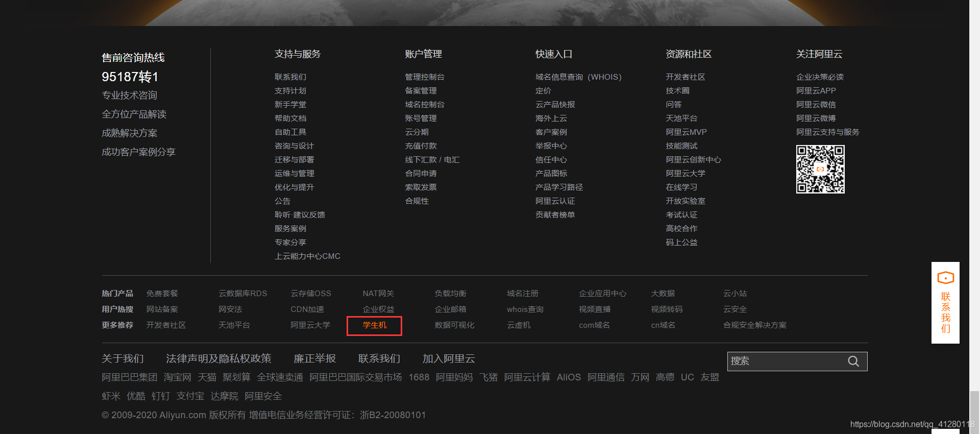Screen dimensions: 980x434
Task: Click the search magnifier icon
Action: click(853, 361)
